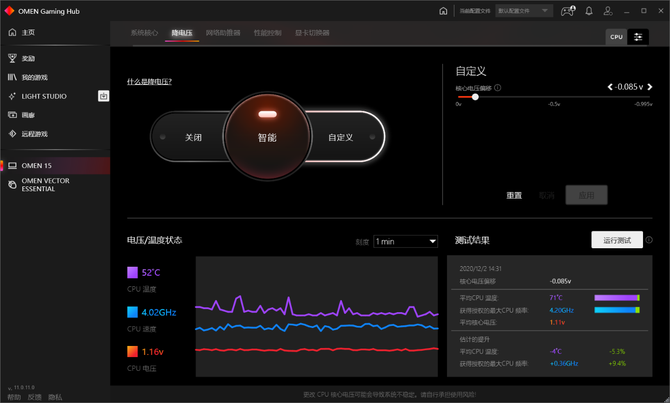Switch to the 显卡切换器 tab
Image resolution: width=670 pixels, height=403 pixels.
[x=312, y=33]
